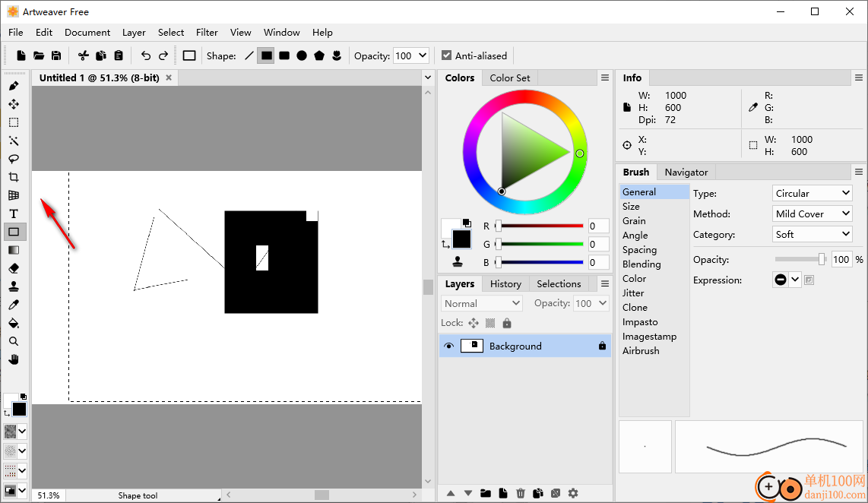Select the Impasto brush settings category

point(640,321)
